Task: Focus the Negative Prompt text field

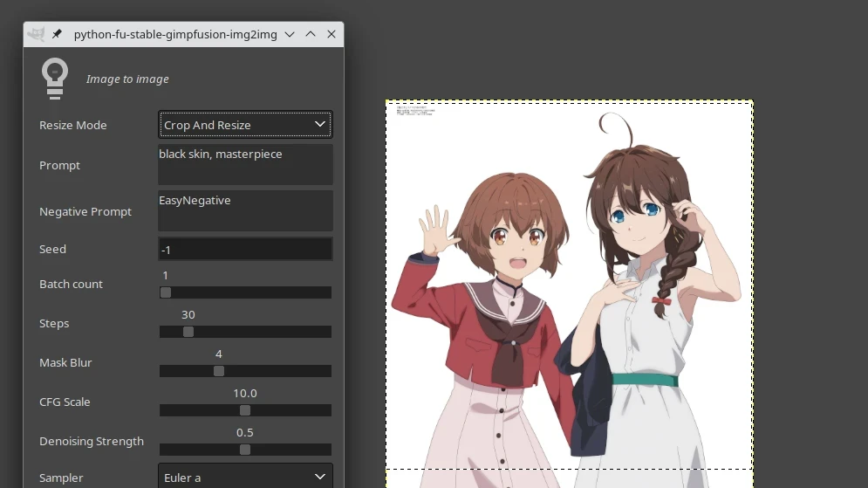Action: (x=245, y=210)
